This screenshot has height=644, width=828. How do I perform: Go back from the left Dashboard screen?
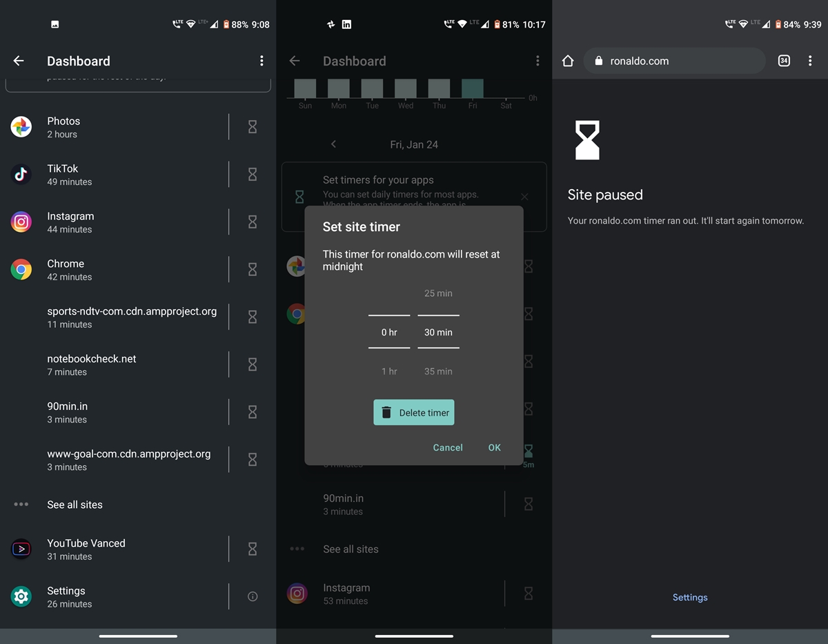click(19, 61)
